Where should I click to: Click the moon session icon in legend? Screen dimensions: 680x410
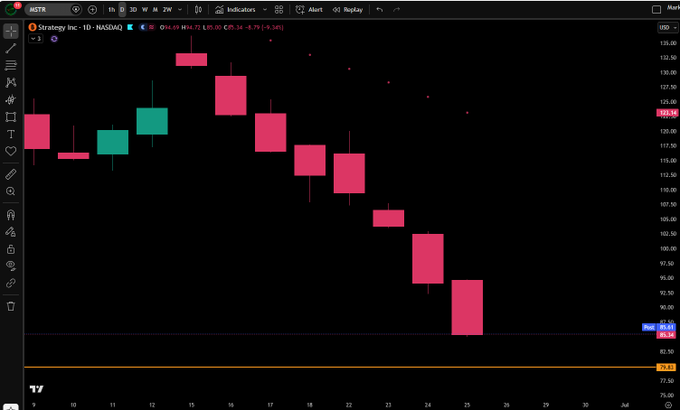143,27
